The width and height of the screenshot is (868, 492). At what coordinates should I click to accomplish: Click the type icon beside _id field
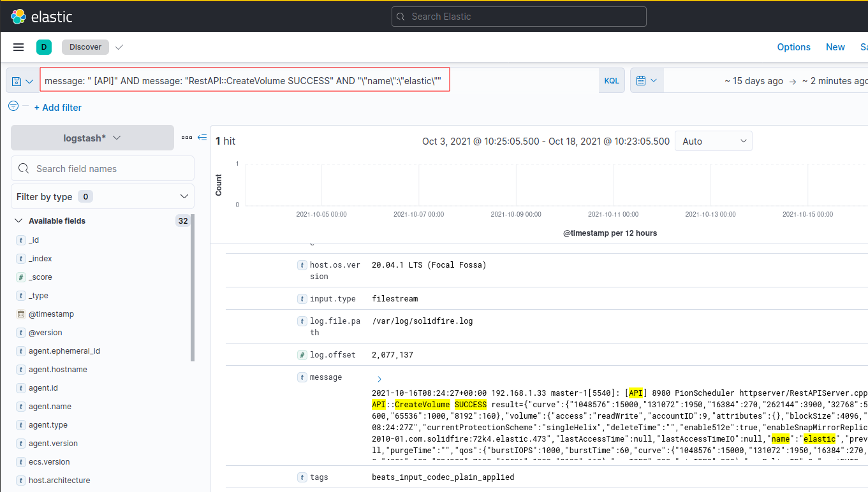[21, 240]
